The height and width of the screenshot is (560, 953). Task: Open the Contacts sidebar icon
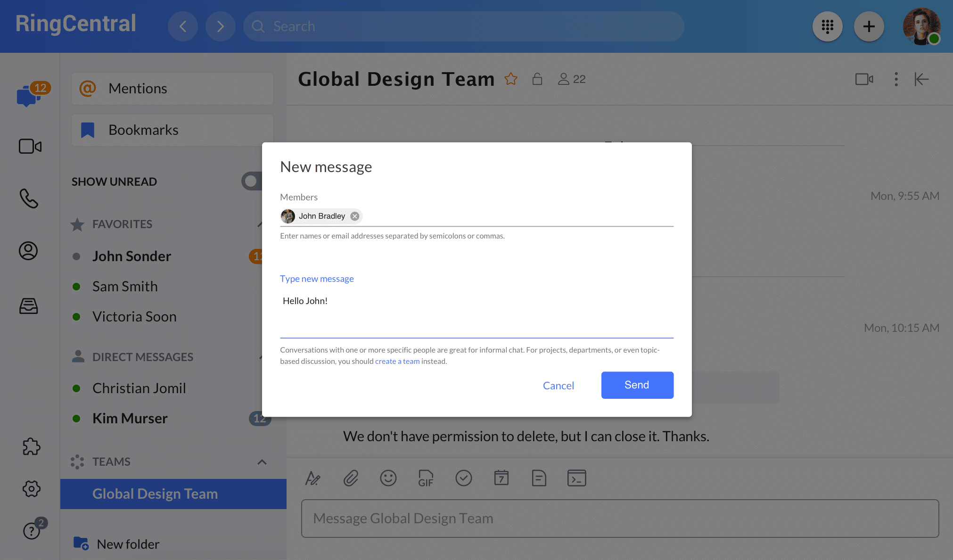(28, 251)
